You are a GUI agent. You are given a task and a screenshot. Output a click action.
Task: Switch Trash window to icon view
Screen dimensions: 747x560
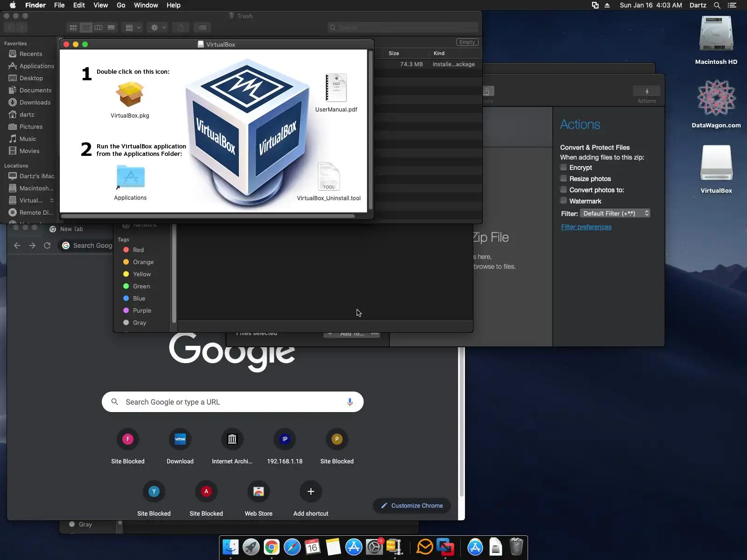73,28
